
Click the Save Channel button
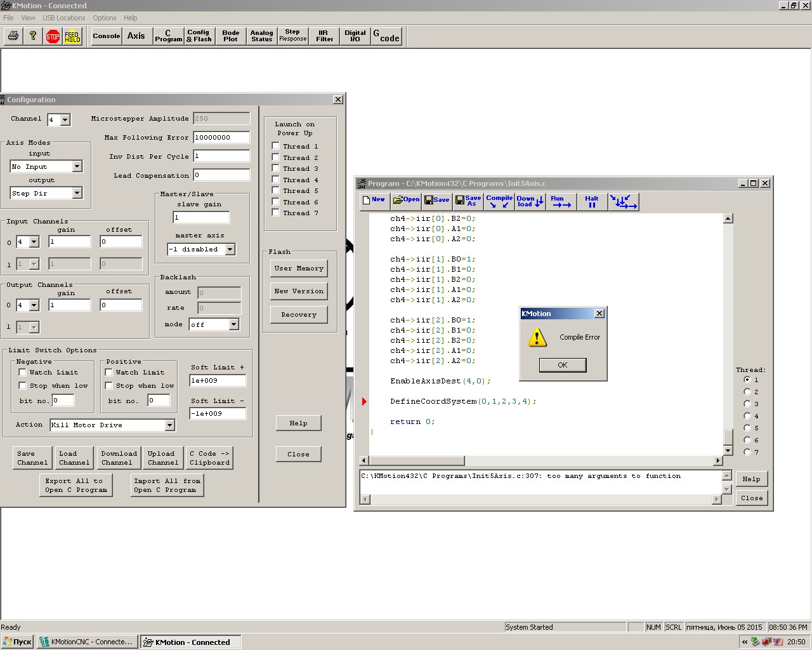click(32, 458)
